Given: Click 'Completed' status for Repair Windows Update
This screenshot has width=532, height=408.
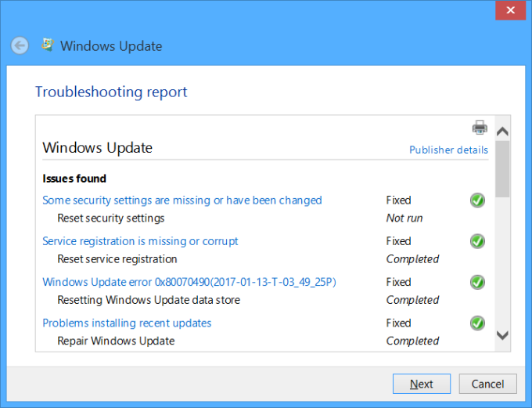Looking at the screenshot, I should pyautogui.click(x=412, y=341).
